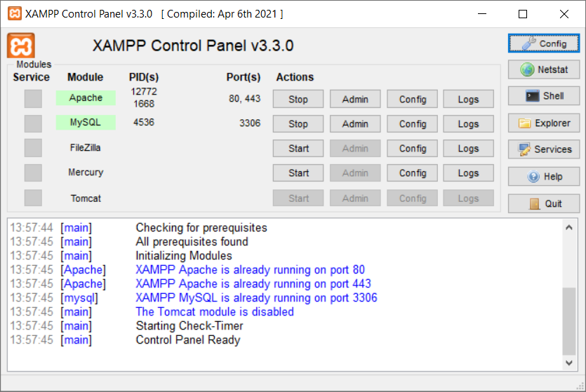
Task: Open the FileZilla Config menu
Action: tap(412, 148)
